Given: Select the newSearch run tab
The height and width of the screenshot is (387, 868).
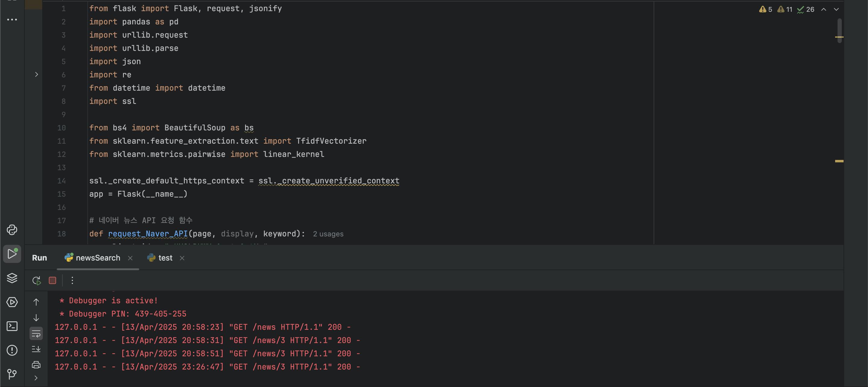Looking at the screenshot, I should (x=98, y=258).
